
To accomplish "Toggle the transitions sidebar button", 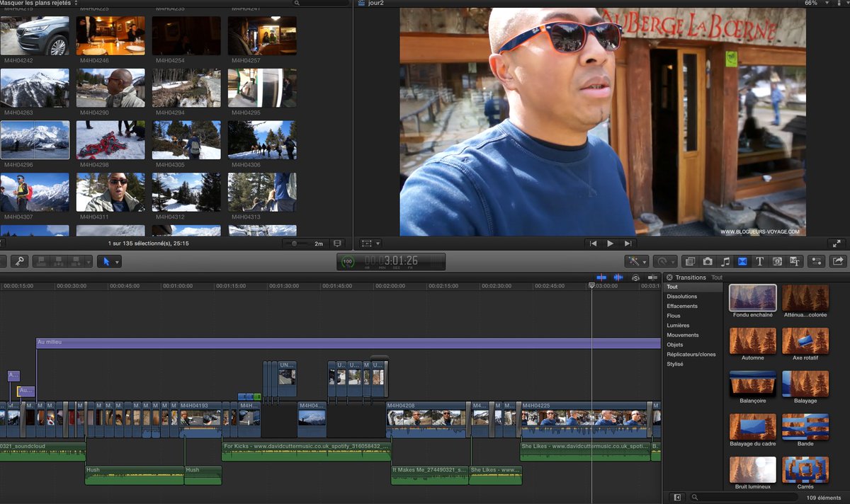I will [677, 498].
